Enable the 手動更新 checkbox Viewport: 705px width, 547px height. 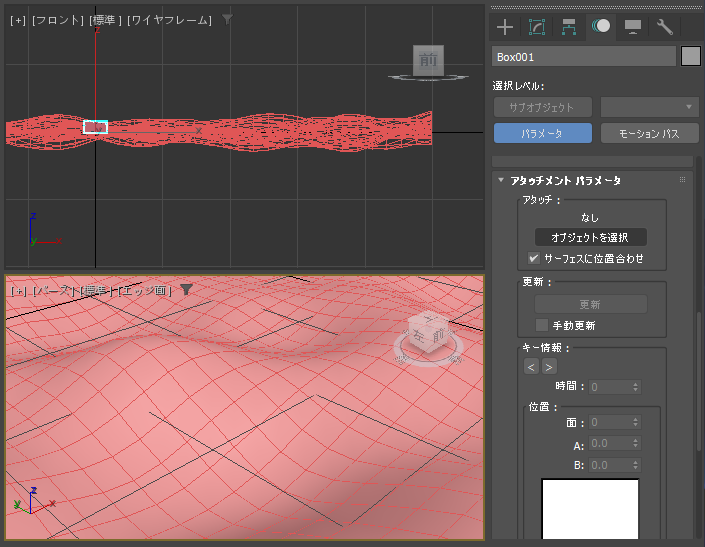click(x=542, y=325)
